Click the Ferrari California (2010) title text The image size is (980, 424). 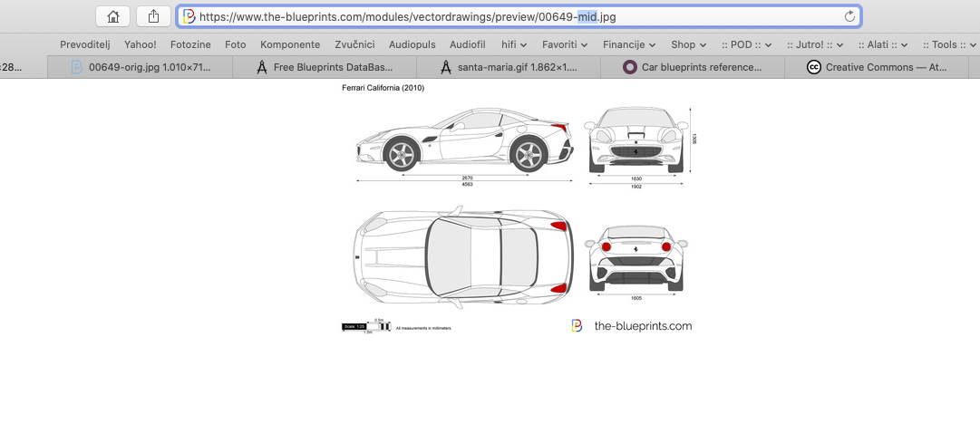[x=383, y=88]
